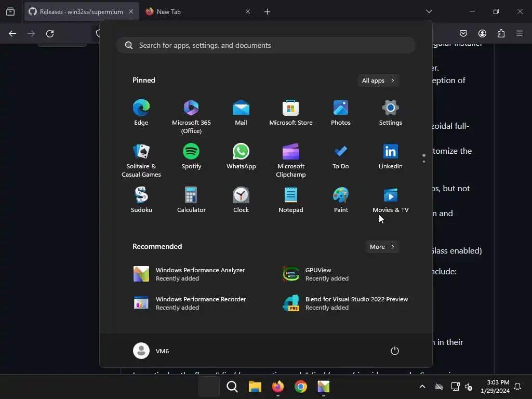Close the New Tab browser tab

[x=248, y=11]
